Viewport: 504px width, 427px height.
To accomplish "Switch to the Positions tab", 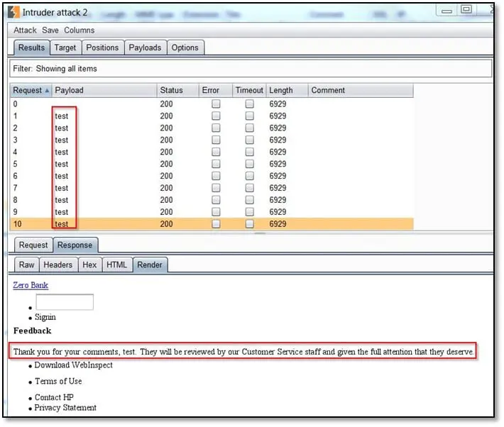I will tap(102, 48).
